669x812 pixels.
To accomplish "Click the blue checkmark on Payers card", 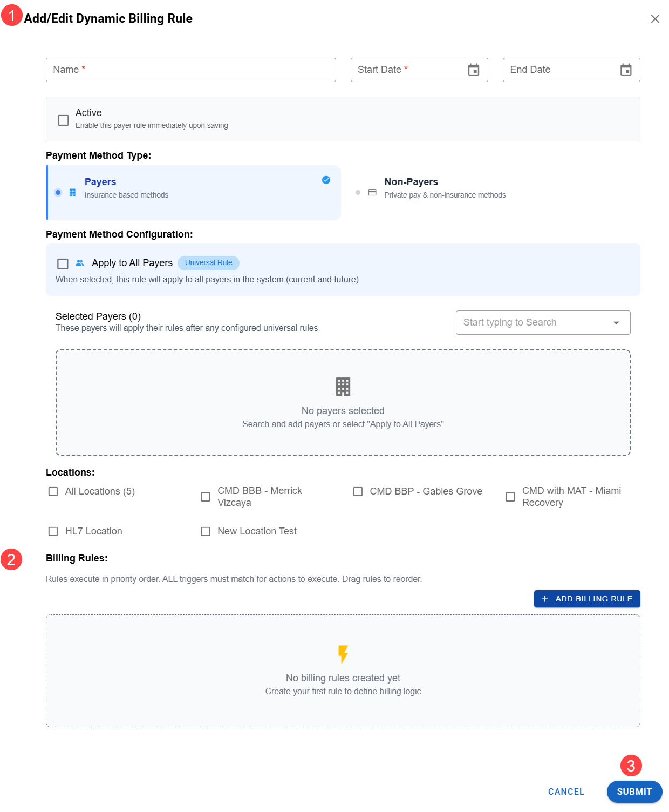I will (x=326, y=180).
